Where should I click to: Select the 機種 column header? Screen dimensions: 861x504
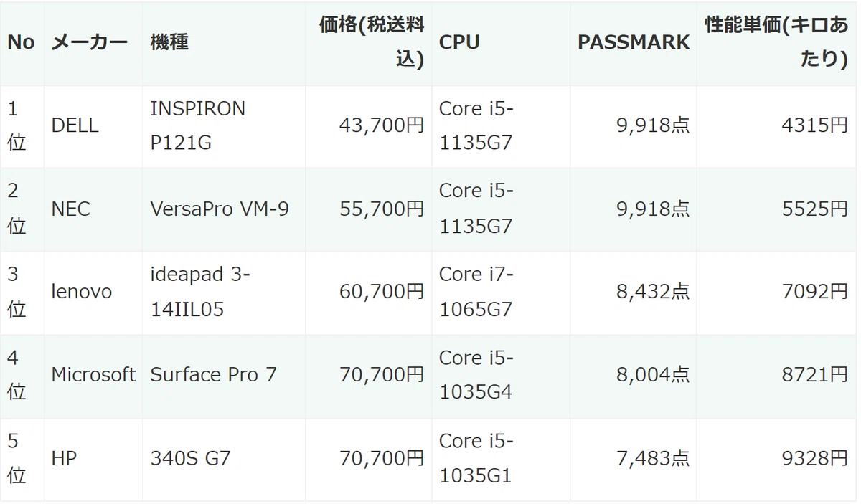(224, 42)
